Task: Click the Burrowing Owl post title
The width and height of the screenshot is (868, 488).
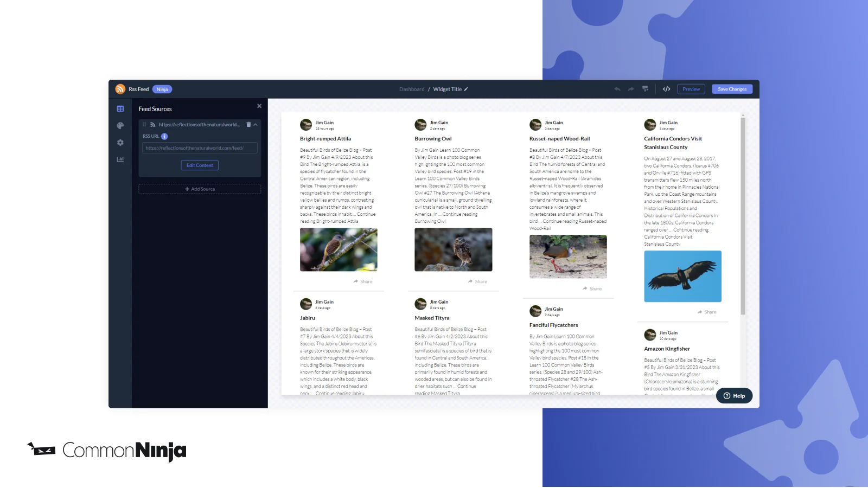Action: [433, 139]
